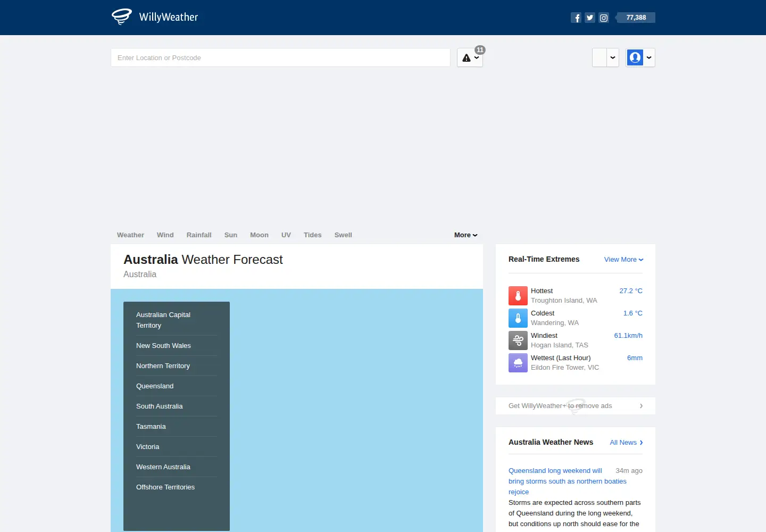Select Queensland in region list
The height and width of the screenshot is (532, 766).
pos(177,386)
